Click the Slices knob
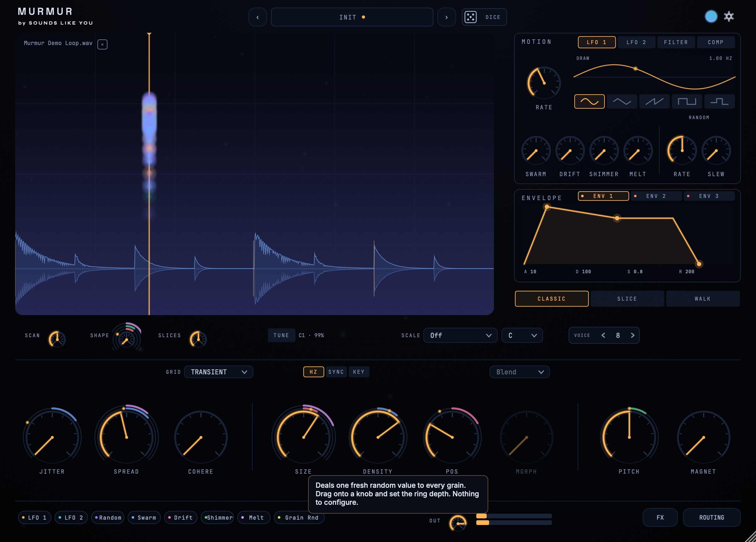 pos(198,339)
